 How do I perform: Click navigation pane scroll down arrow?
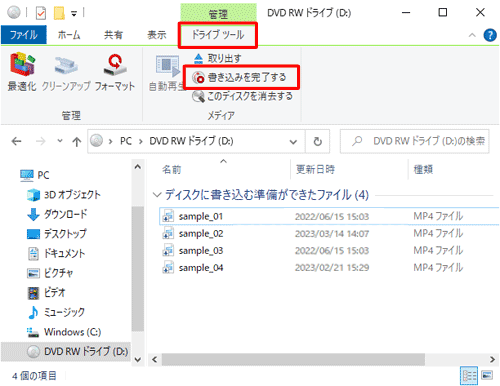tap(138, 360)
